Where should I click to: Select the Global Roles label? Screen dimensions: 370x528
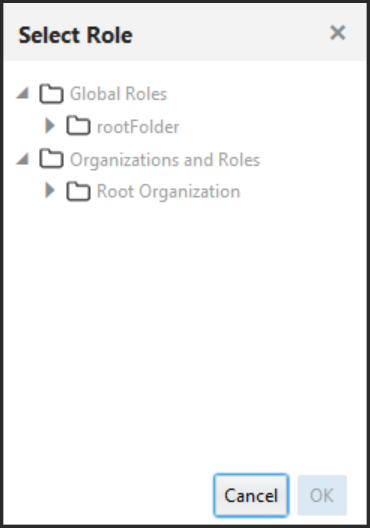coord(119,94)
